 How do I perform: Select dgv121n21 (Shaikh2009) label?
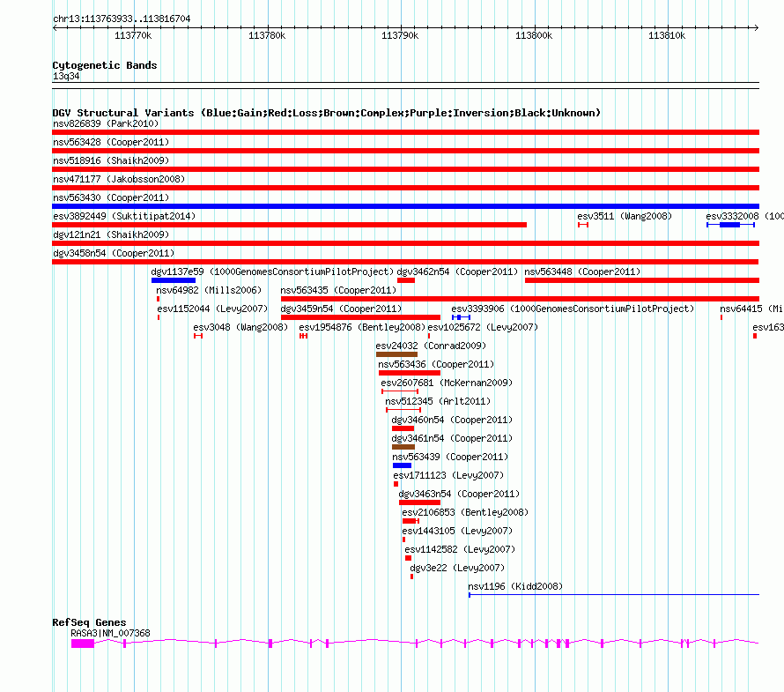(111, 234)
